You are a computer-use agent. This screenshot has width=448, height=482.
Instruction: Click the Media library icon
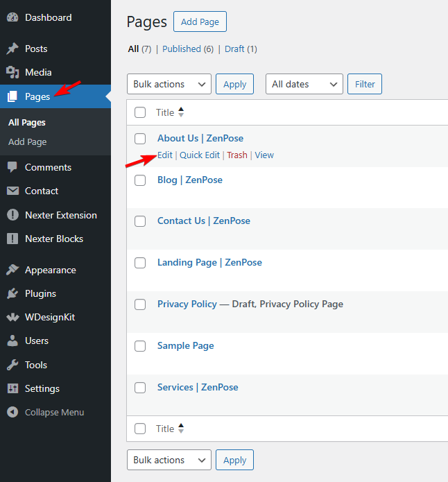click(x=12, y=72)
